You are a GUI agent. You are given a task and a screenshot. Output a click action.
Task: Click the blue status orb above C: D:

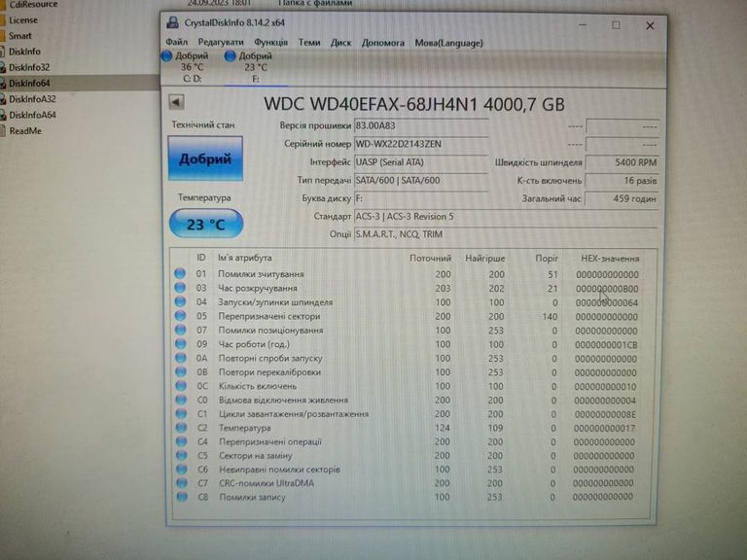[x=166, y=55]
